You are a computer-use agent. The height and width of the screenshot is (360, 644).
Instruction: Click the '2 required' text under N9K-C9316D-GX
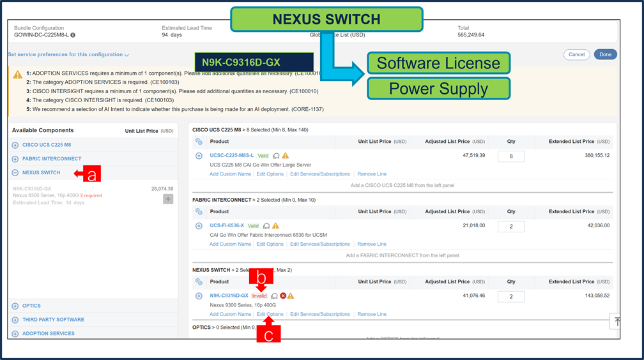(91, 196)
